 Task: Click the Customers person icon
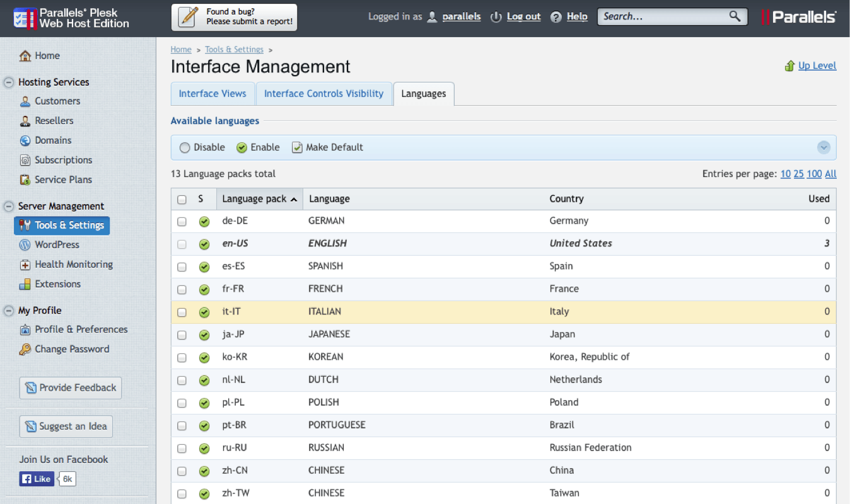pyautogui.click(x=25, y=101)
